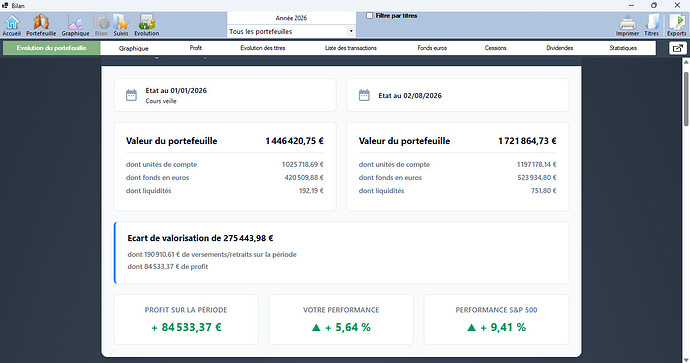Click liquidités value 751,80 €
This screenshot has width=690, height=363.
(x=544, y=191)
